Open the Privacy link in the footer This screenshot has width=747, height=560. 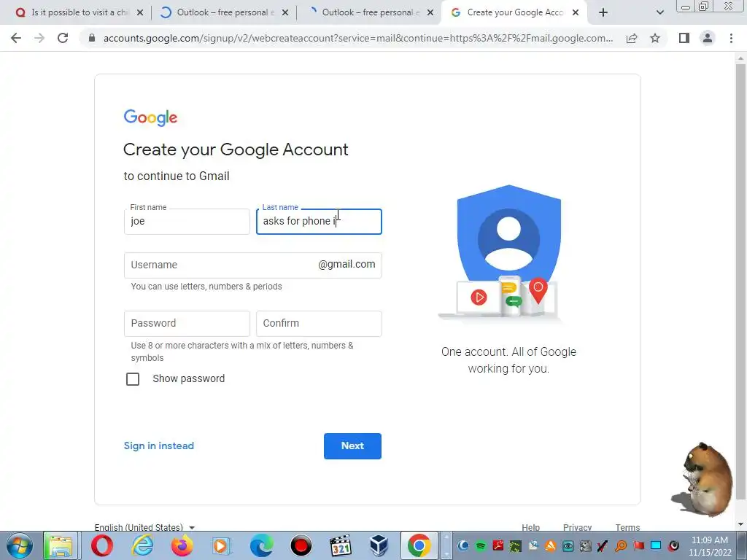pos(578,527)
